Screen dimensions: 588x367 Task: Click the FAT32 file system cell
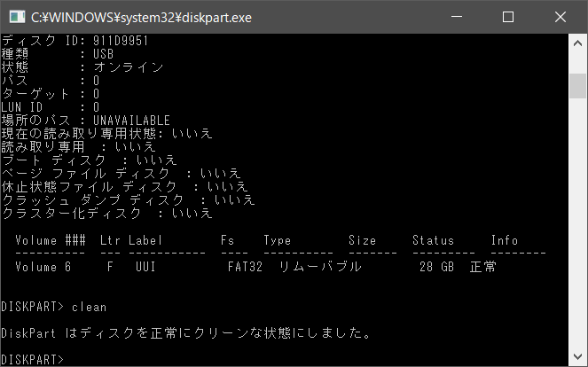pos(245,267)
